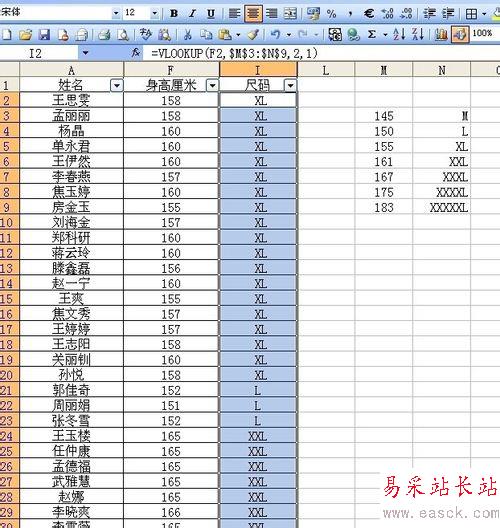Click size L in row 22
This screenshot has width=500, height=528.
click(x=258, y=406)
